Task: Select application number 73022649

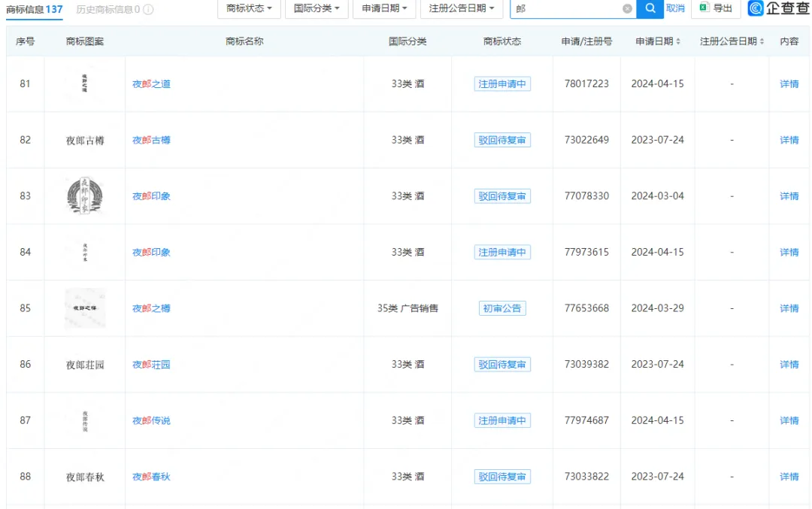Action: [x=586, y=140]
